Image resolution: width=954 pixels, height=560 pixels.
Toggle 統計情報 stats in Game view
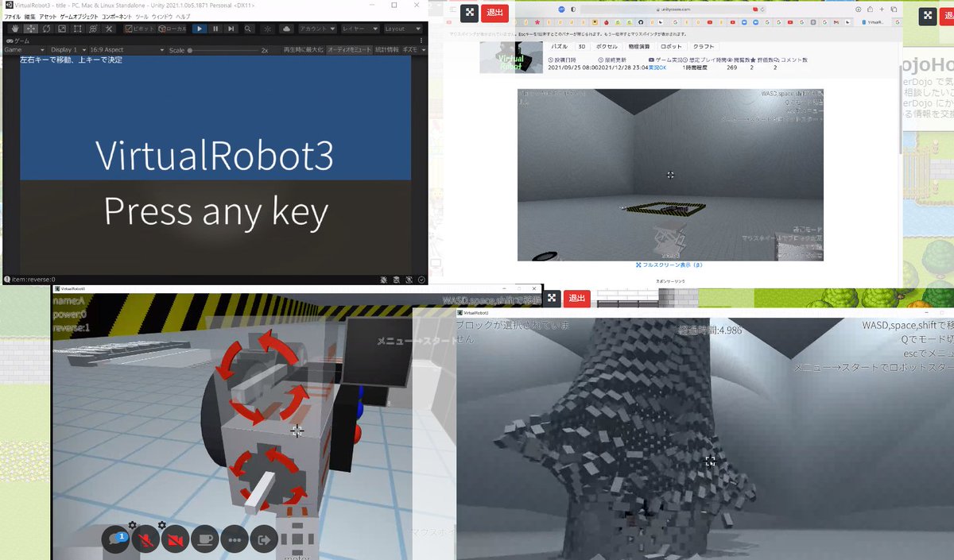pyautogui.click(x=387, y=50)
